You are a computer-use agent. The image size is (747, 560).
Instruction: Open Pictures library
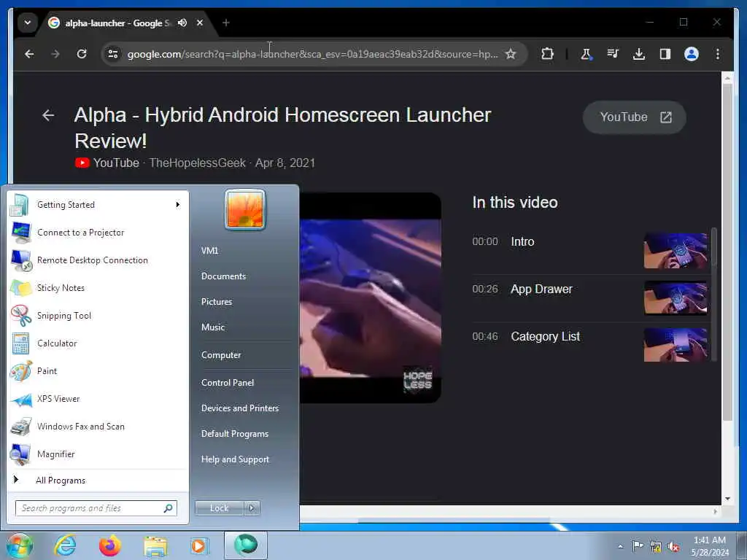coord(244,302)
